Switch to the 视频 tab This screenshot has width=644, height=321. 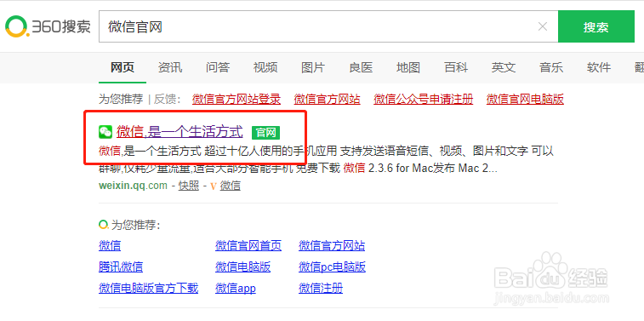coord(265,67)
